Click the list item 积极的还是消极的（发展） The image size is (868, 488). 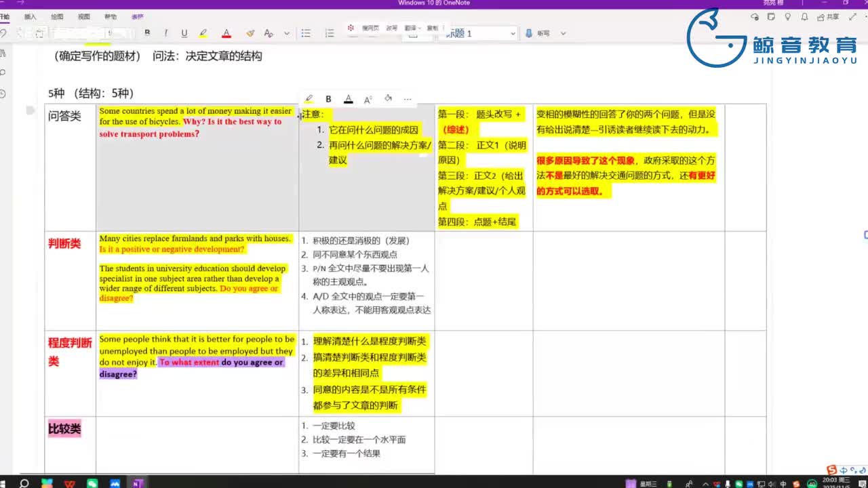(x=361, y=241)
